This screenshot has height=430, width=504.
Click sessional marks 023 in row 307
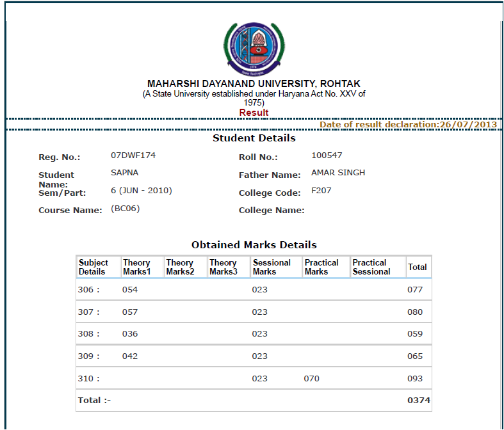tap(260, 312)
